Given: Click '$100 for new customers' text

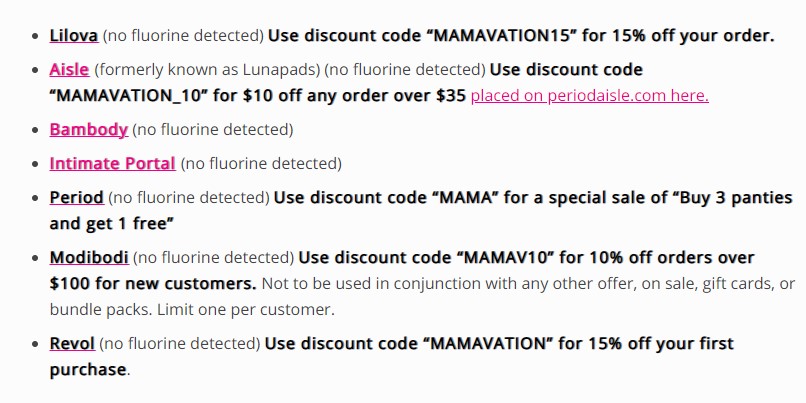Looking at the screenshot, I should (x=153, y=283).
